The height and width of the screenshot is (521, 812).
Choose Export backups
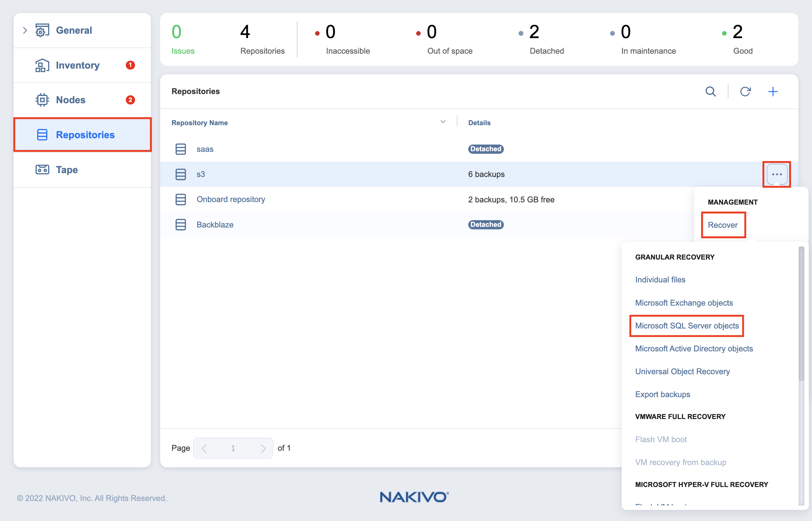[662, 395]
